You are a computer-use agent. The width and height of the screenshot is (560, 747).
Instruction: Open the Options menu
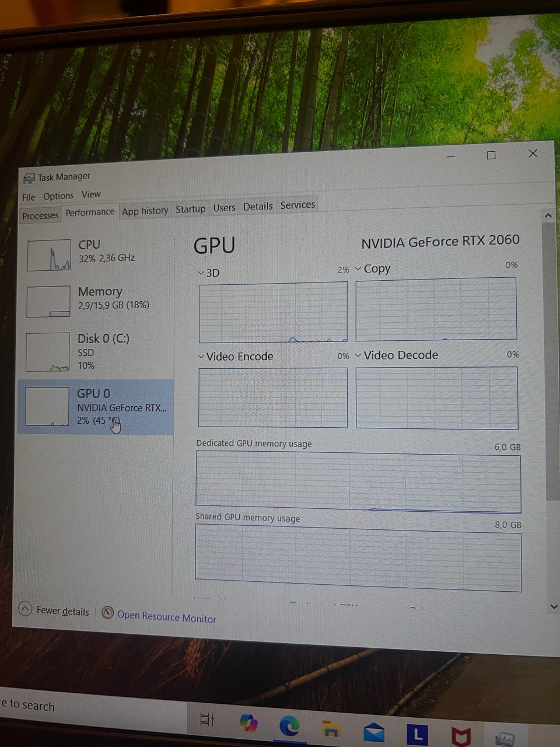58,196
